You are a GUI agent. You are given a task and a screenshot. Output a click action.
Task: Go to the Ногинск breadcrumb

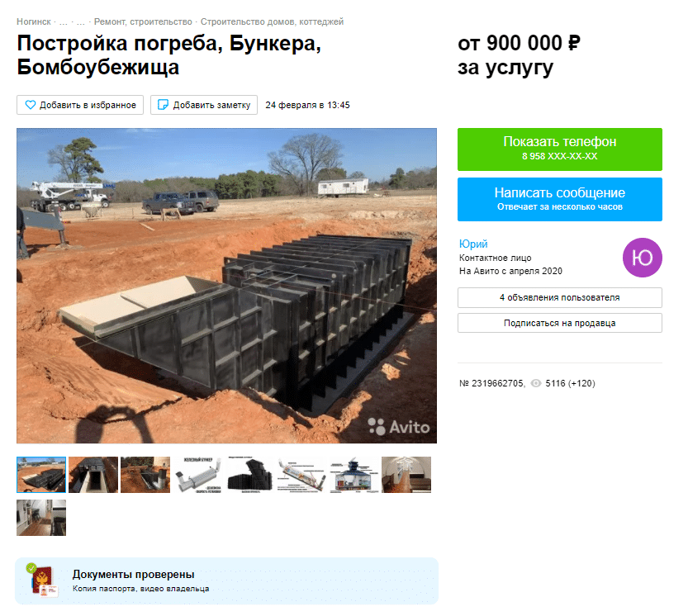[x=34, y=21]
